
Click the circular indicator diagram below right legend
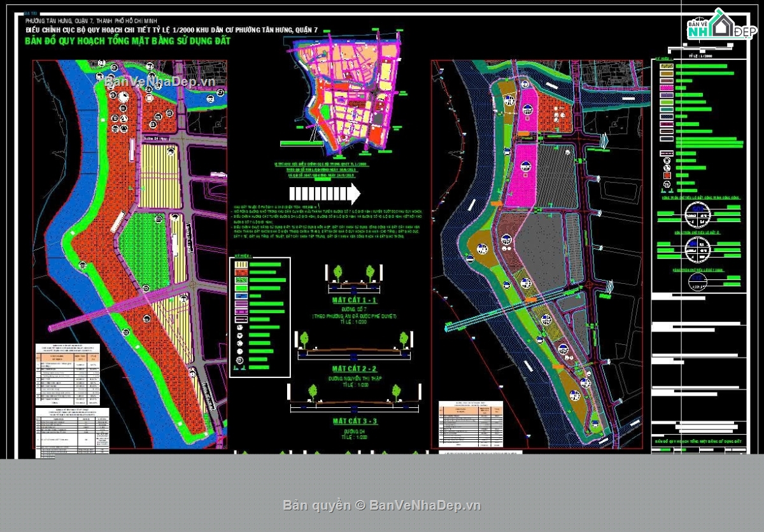(x=698, y=214)
